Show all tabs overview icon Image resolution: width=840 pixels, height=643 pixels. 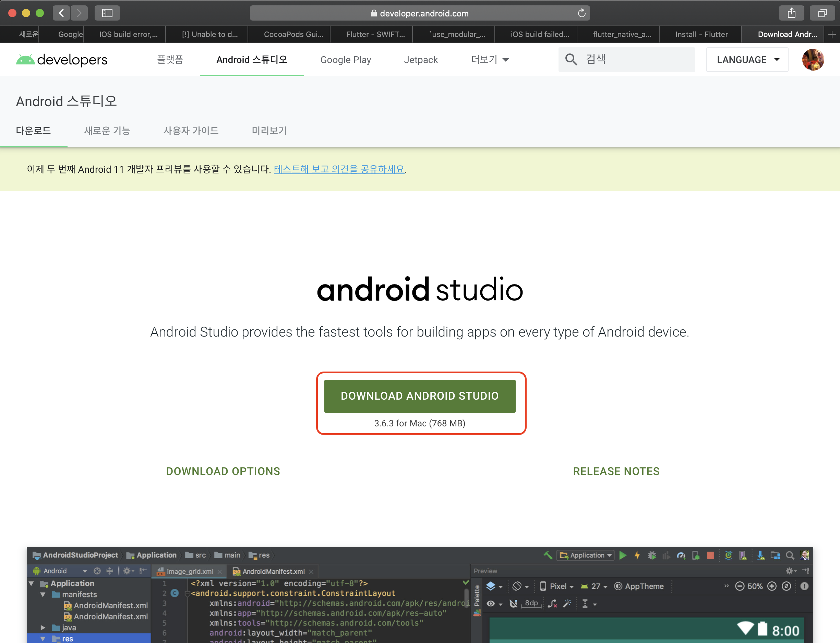pos(822,13)
